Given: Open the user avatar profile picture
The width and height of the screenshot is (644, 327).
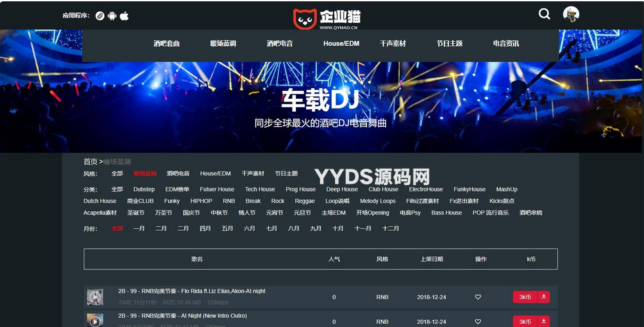Looking at the screenshot, I should (x=571, y=14).
